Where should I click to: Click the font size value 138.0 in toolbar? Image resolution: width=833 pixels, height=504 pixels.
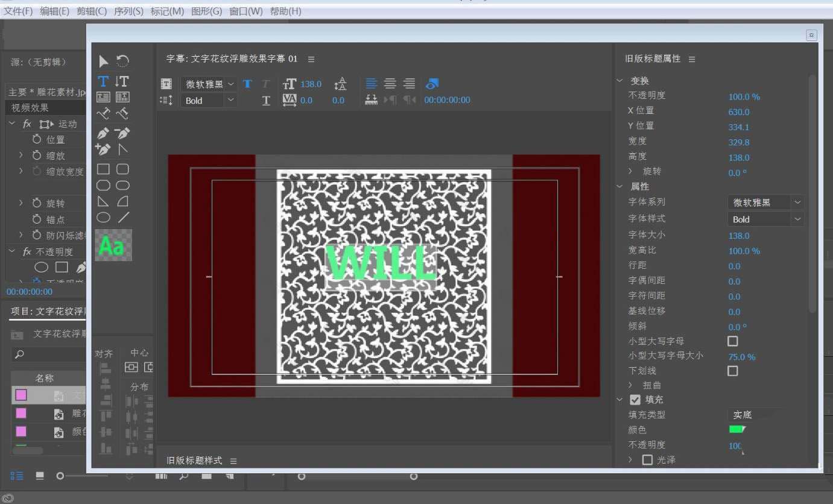pos(311,84)
